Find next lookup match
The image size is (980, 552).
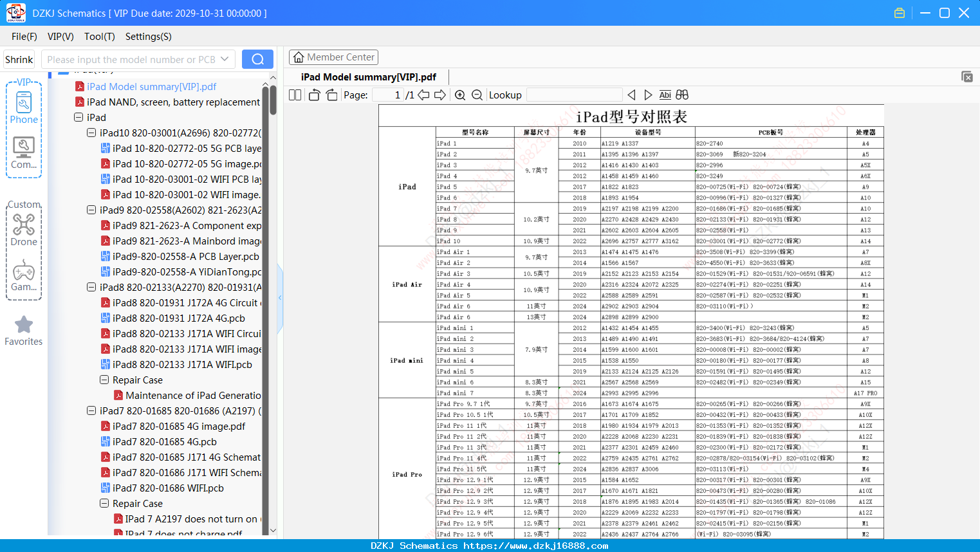[648, 95]
